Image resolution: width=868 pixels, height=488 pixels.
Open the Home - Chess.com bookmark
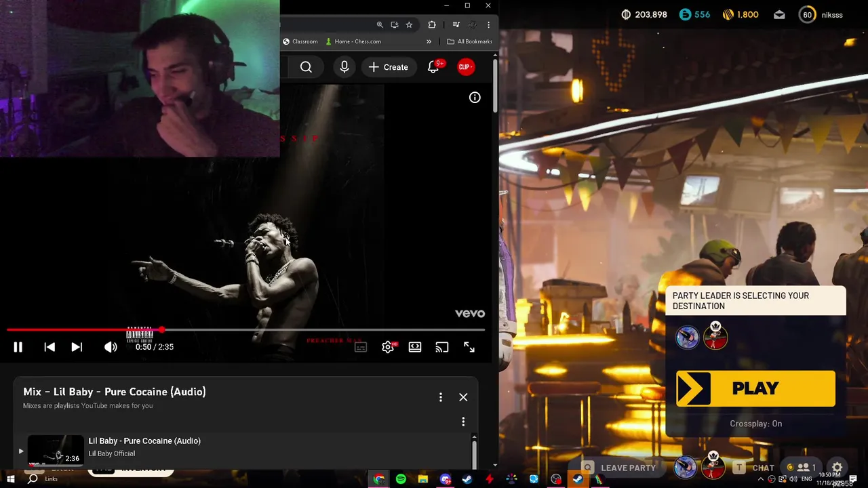(x=353, y=41)
